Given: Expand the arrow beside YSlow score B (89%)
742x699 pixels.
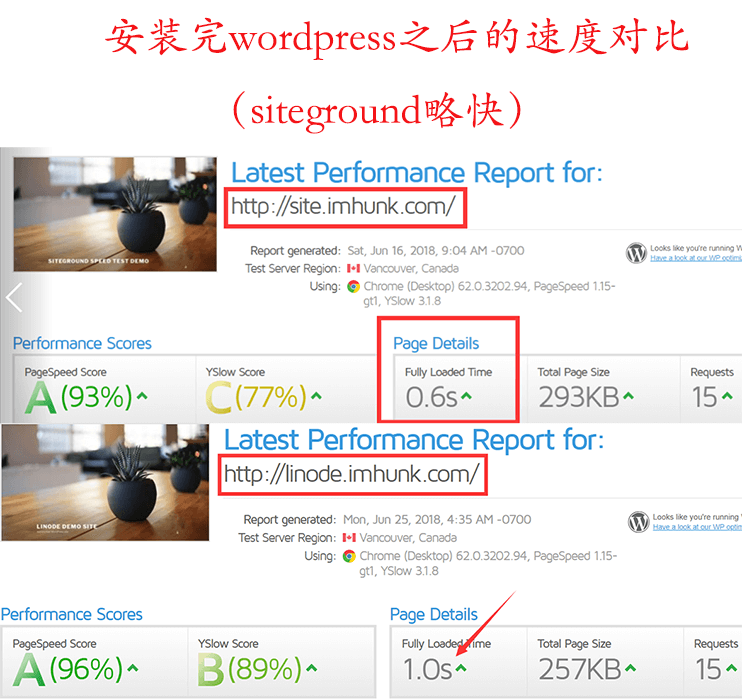Looking at the screenshot, I should click(x=311, y=668).
